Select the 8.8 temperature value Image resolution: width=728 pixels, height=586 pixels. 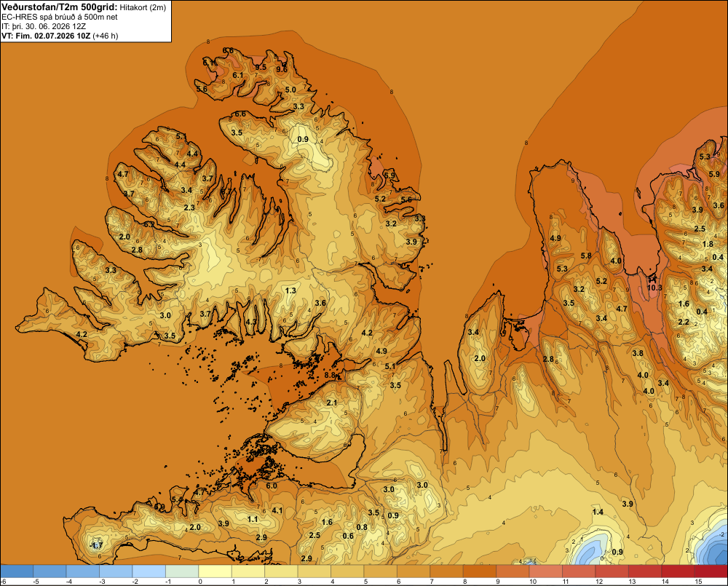[x=330, y=375]
